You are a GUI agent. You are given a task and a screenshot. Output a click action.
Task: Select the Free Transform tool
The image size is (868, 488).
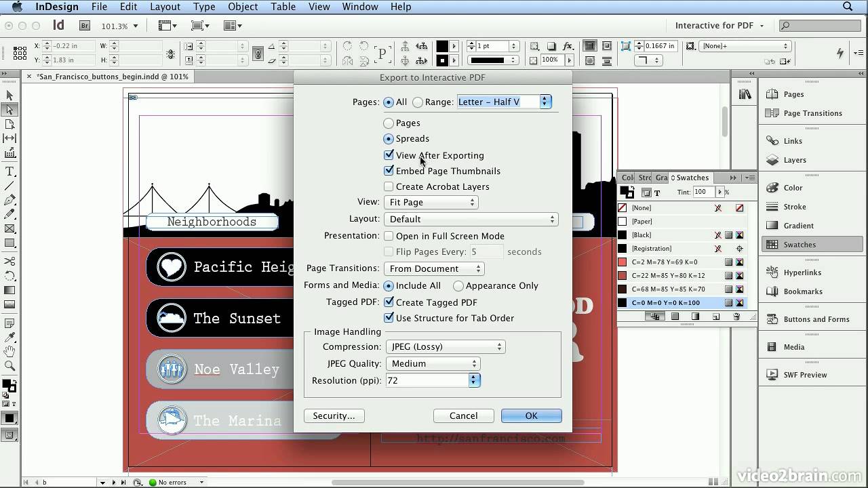click(x=9, y=276)
